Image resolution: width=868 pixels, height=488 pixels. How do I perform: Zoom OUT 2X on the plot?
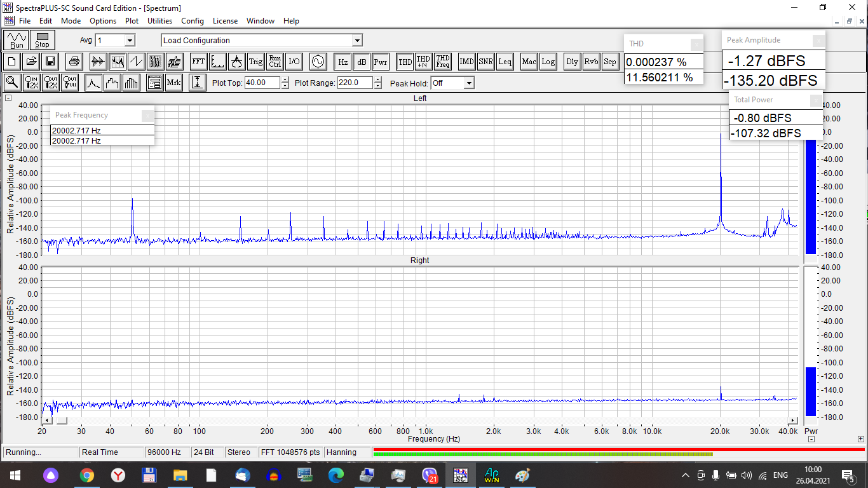tap(51, 83)
